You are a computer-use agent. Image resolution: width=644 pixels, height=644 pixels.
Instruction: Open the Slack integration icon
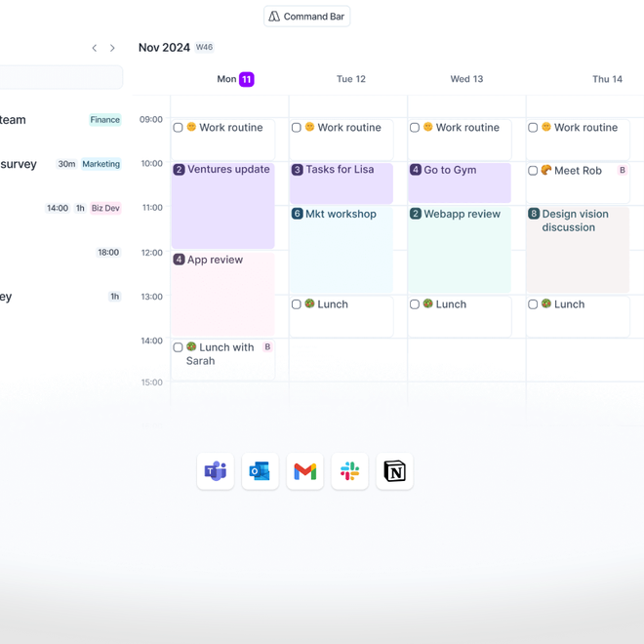(x=349, y=471)
